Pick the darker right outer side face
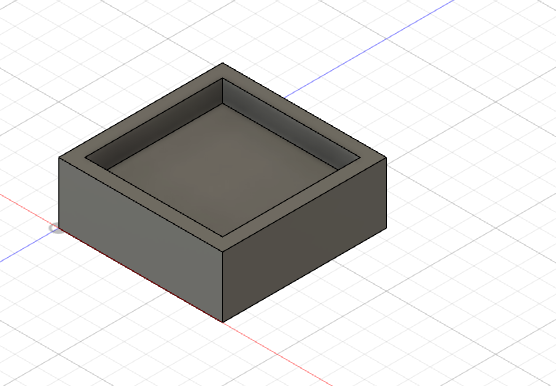Image resolution: width=556 pixels, height=386 pixels. pyautogui.click(x=304, y=239)
